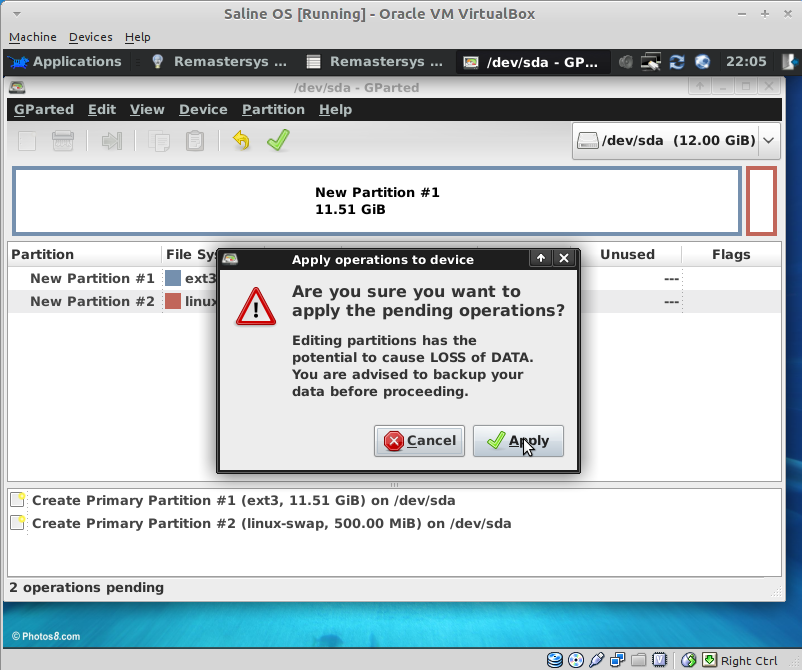Click the globe tray icon

point(702,62)
